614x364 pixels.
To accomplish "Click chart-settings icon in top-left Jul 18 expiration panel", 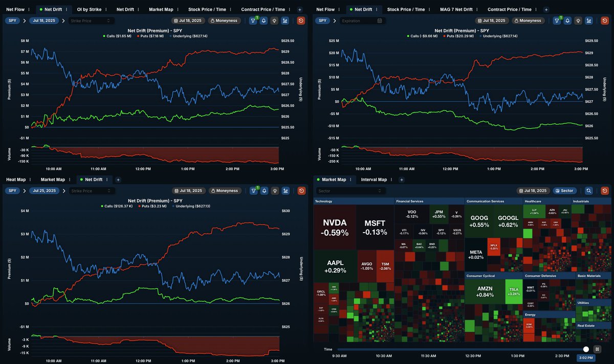I will click(285, 21).
